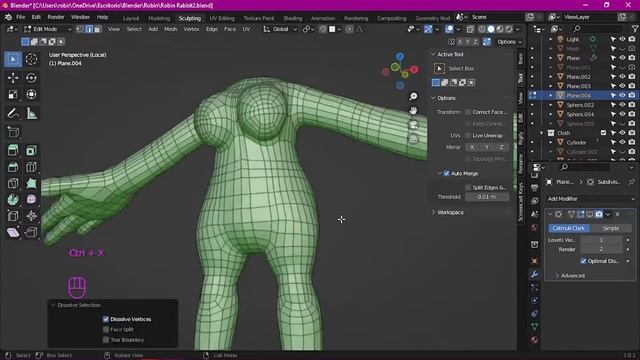
Task: Select the Add Cube tool
Action: (x=13, y=132)
